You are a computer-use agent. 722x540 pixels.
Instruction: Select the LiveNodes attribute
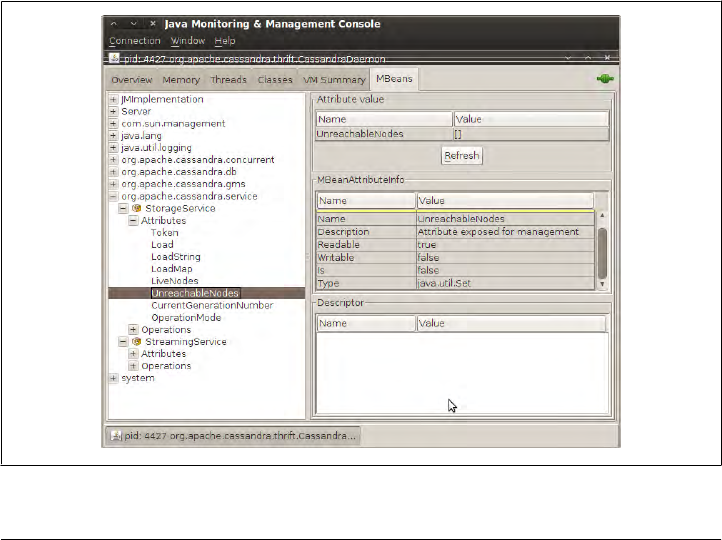point(175,281)
